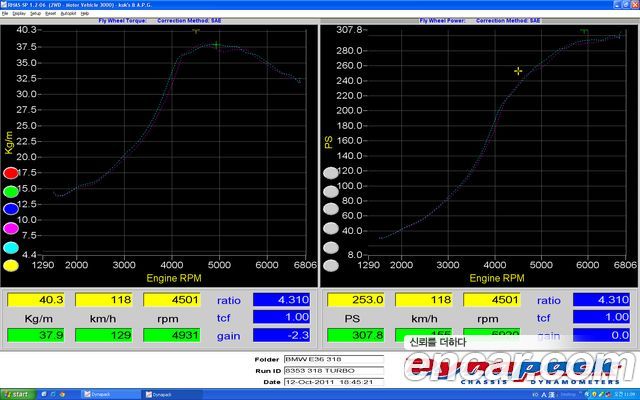Click the yellow crosshair marker on power graph
Viewport: 640px width, 400px height.
(518, 71)
